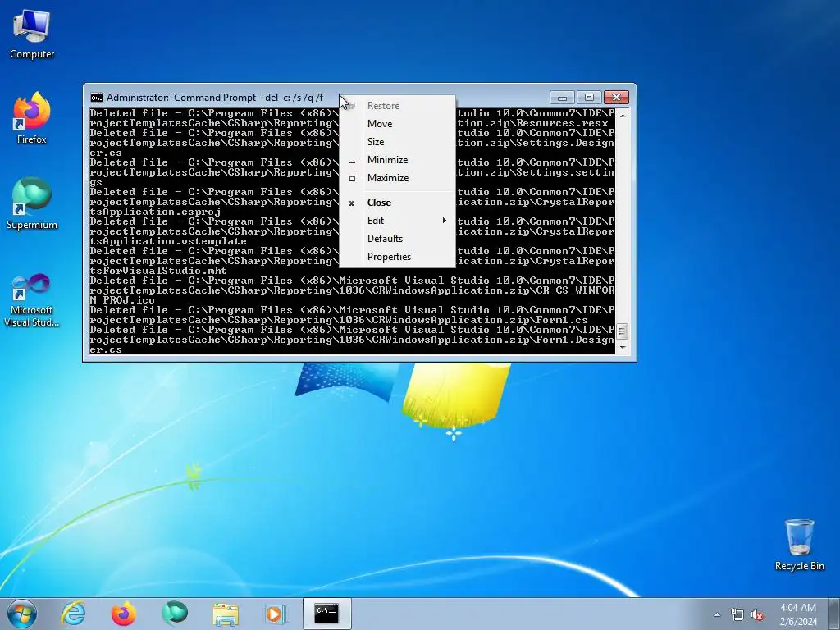
Task: Open Windows Media Player from the taskbar
Action: coord(276,614)
